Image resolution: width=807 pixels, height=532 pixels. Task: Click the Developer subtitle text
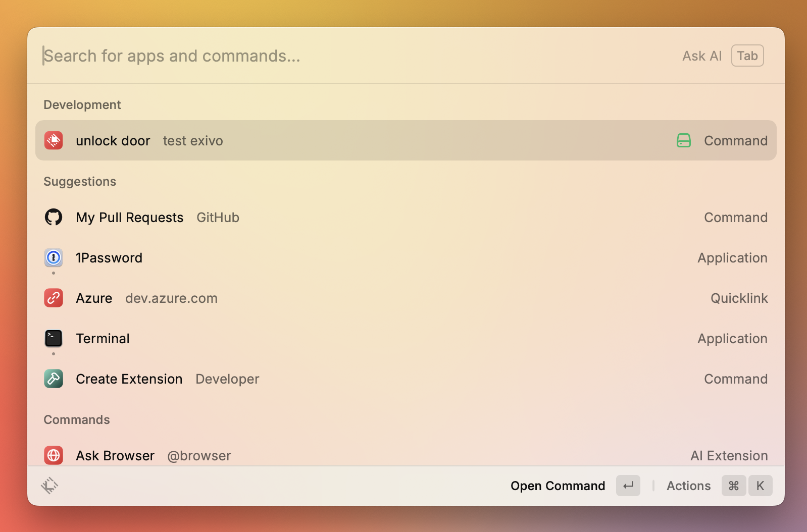[x=227, y=379]
